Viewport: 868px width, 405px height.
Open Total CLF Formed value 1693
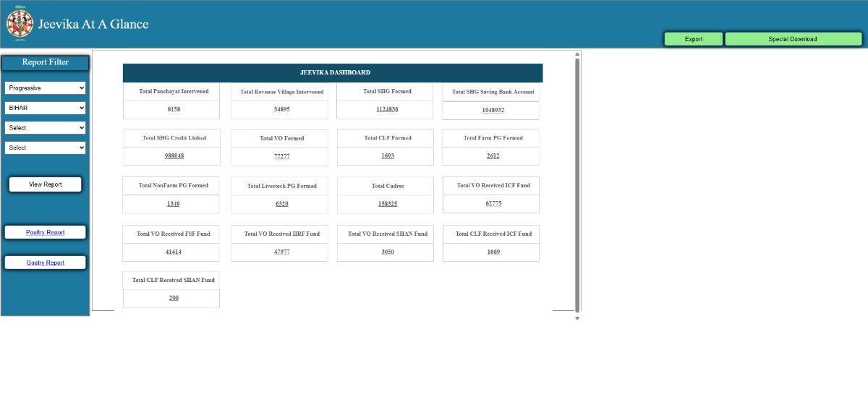387,155
